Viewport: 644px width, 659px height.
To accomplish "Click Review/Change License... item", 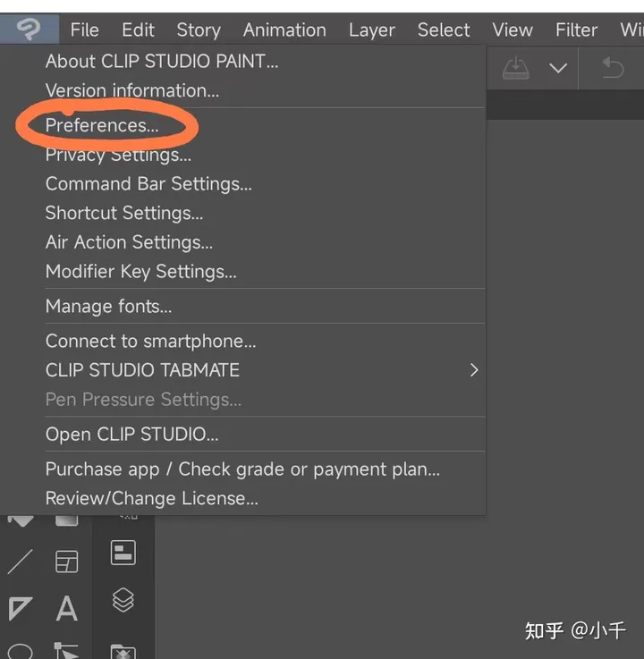I will click(151, 498).
